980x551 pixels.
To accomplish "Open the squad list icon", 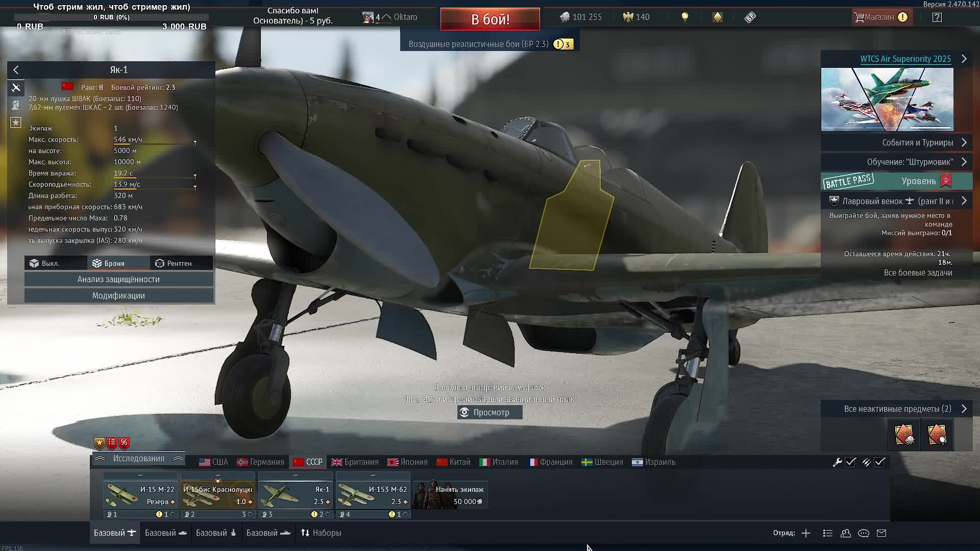I will (x=828, y=533).
